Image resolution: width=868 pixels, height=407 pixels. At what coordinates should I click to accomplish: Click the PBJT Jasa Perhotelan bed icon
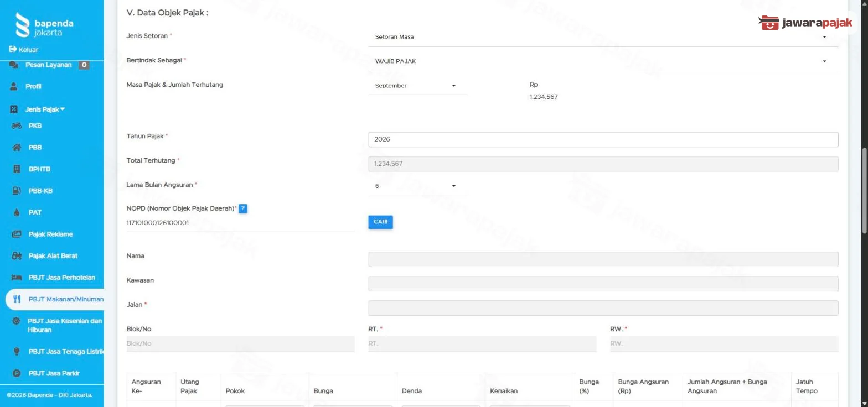click(x=17, y=278)
